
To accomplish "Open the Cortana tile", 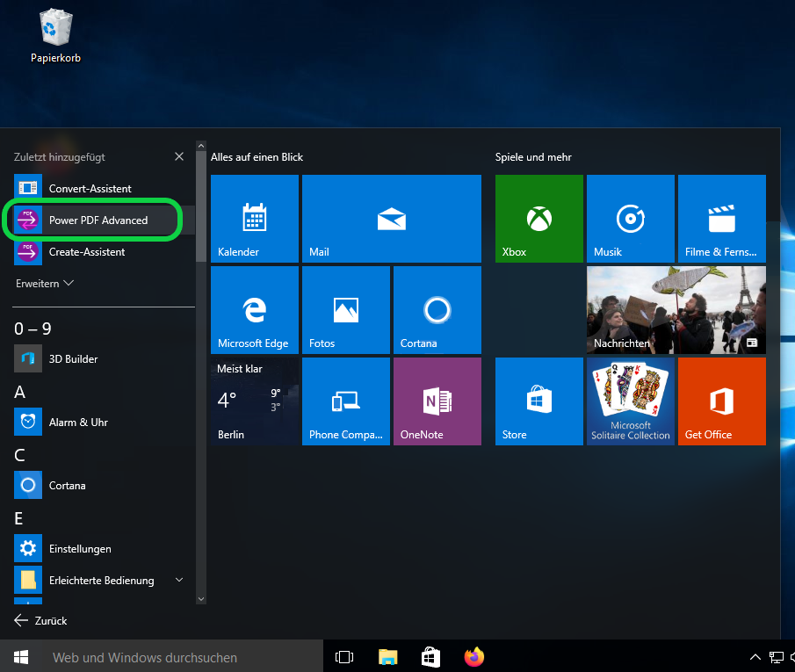I will pyautogui.click(x=437, y=310).
